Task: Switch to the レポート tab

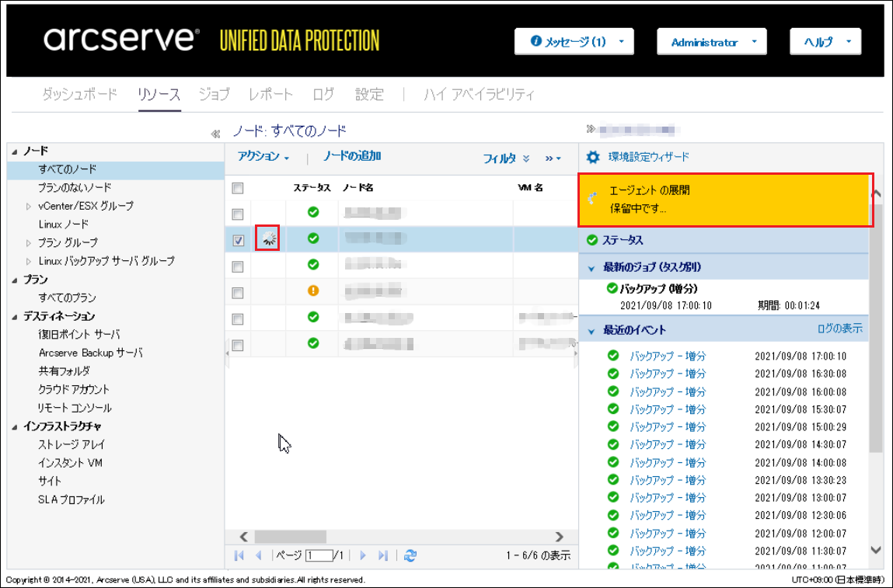Action: pos(270,94)
